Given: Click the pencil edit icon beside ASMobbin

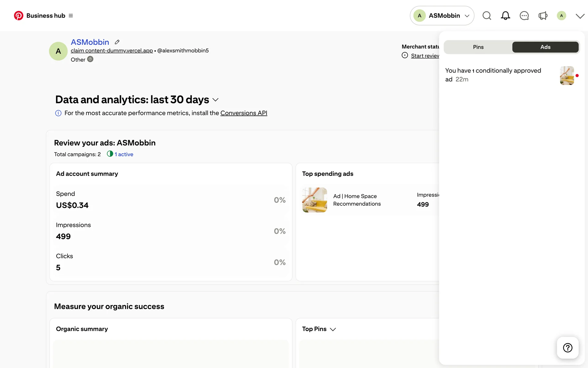Looking at the screenshot, I should pyautogui.click(x=117, y=42).
